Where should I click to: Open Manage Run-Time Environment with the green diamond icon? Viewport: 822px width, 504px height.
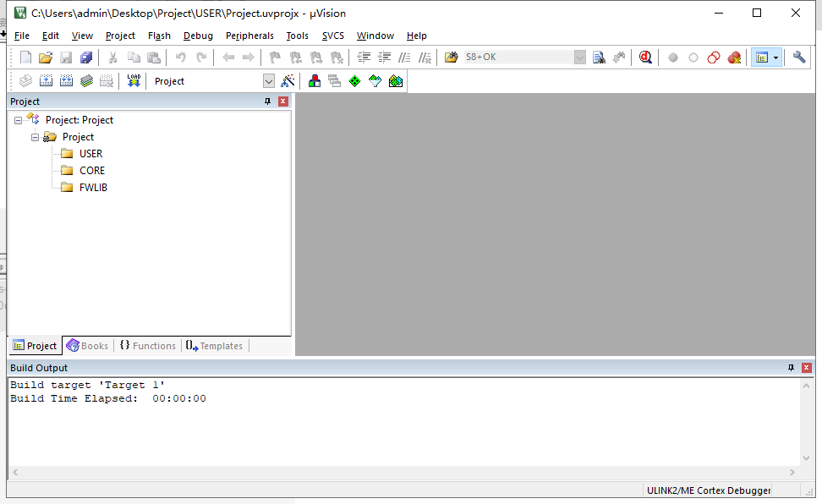click(x=355, y=81)
